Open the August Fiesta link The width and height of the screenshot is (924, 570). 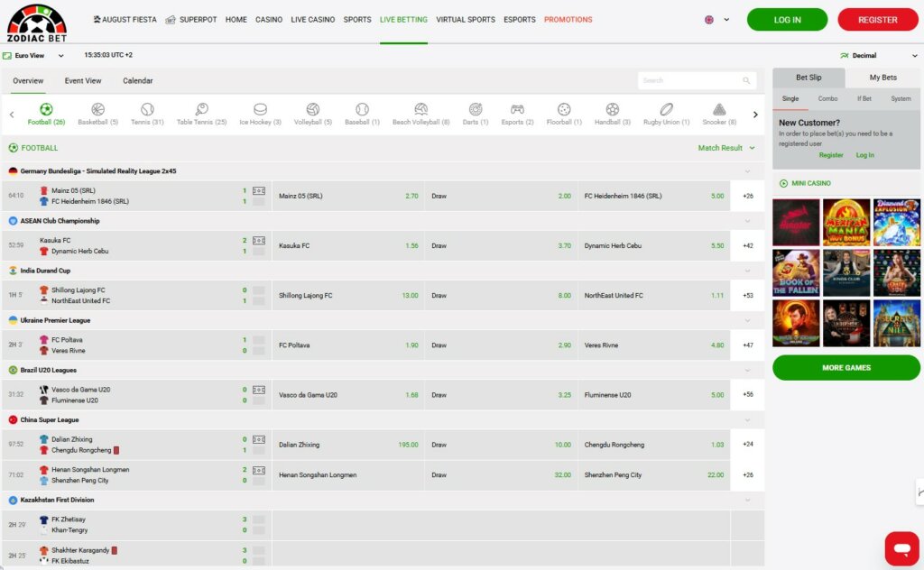125,20
